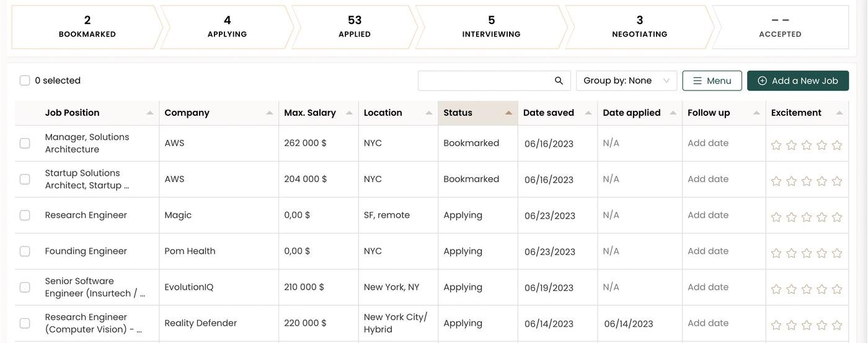The height and width of the screenshot is (343, 868).
Task: Sort by Job Position column arrow
Action: pos(150,113)
